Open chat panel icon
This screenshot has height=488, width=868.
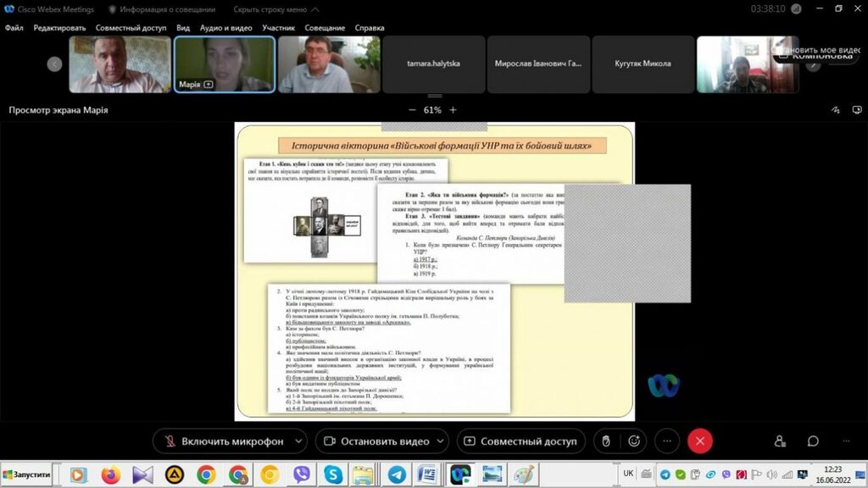pos(813,441)
